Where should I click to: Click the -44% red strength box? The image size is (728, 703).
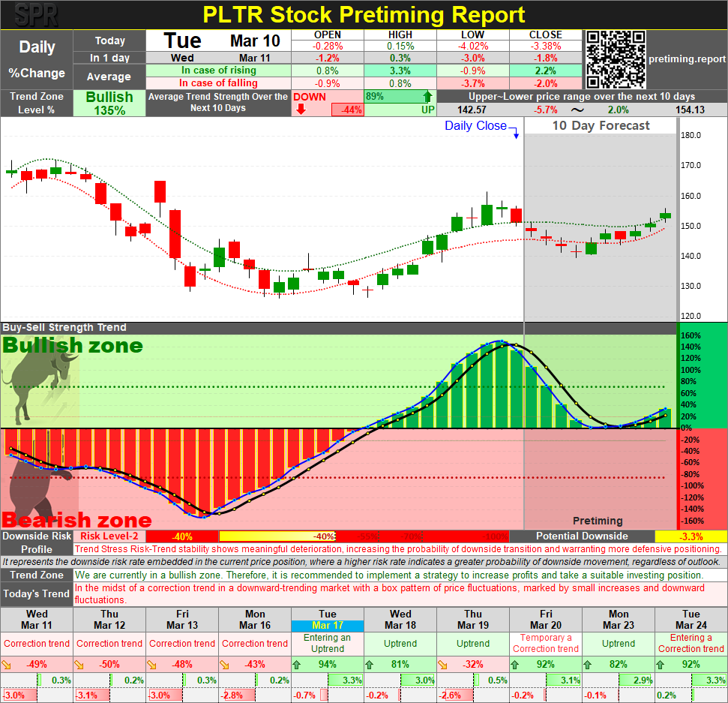coord(347,110)
